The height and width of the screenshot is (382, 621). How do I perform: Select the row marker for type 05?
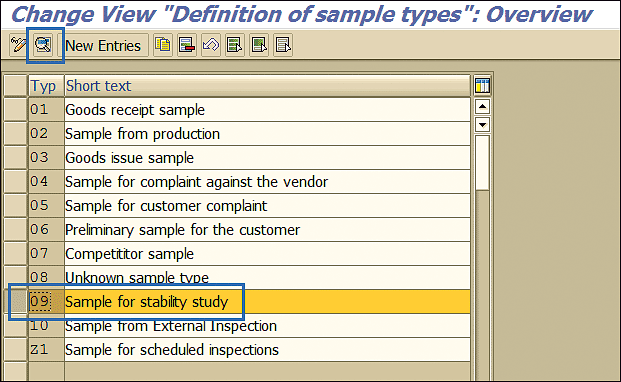coord(15,205)
